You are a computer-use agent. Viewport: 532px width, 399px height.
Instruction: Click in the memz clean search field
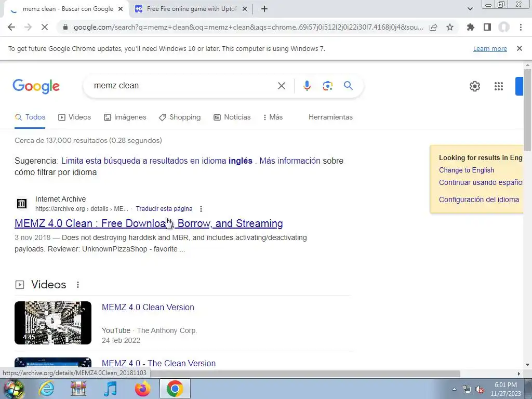tap(183, 86)
